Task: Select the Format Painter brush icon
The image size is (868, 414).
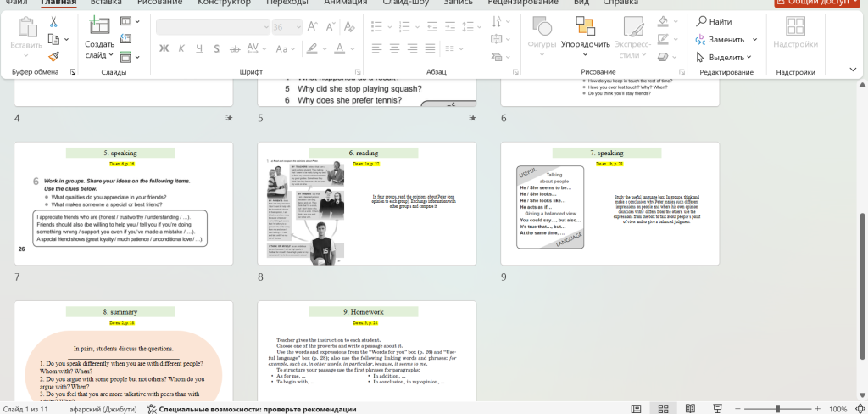Action: tap(53, 56)
